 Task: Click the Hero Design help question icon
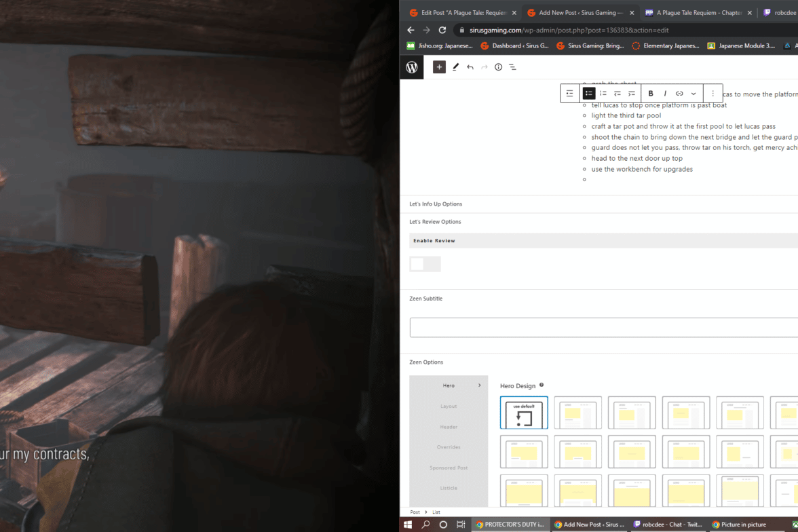click(541, 385)
